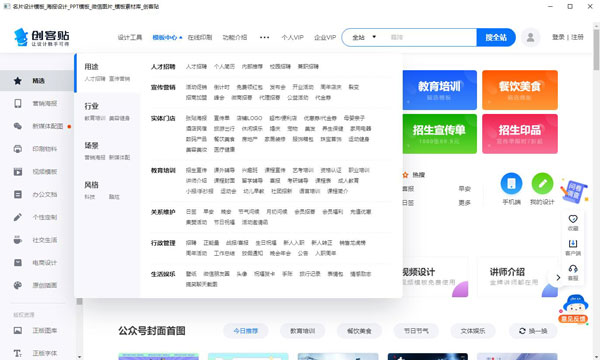600x360 pixels.
Task: Open the 全站 search scope dropdown
Action: pos(364,37)
